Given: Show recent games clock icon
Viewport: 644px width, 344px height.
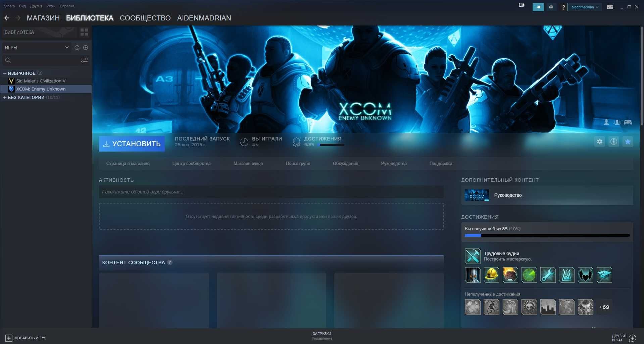Looking at the screenshot, I should click(77, 48).
